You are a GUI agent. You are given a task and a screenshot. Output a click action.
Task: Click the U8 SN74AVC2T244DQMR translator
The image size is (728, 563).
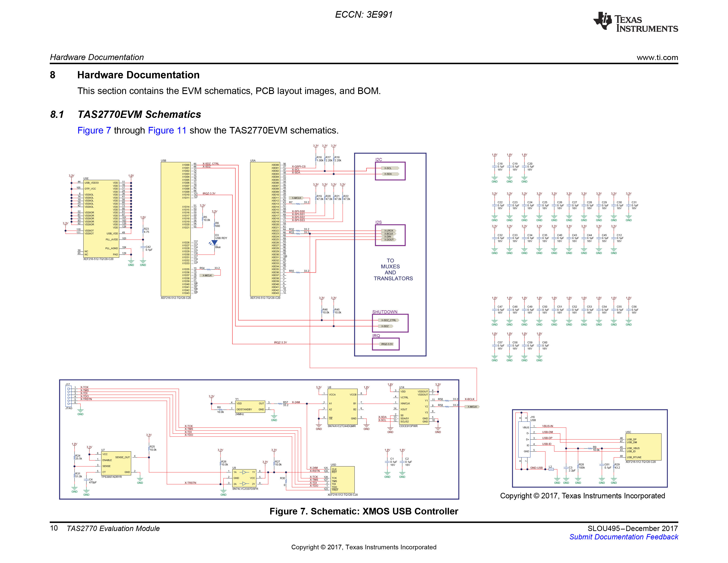[x=342, y=407]
